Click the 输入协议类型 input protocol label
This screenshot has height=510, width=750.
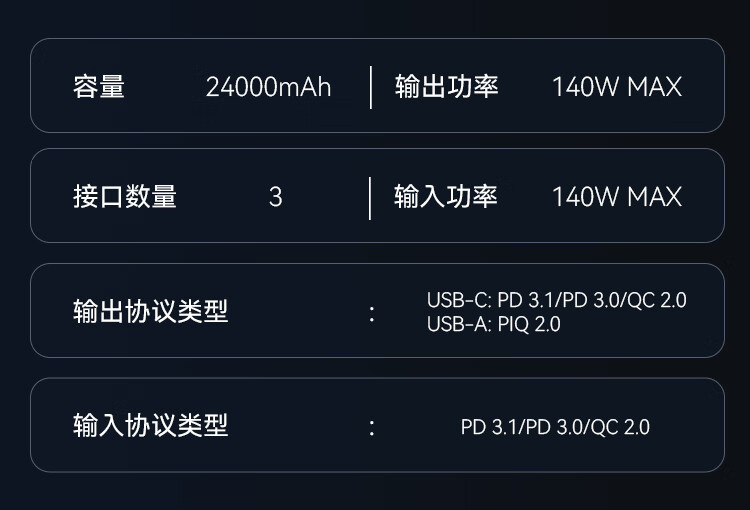pyautogui.click(x=151, y=425)
